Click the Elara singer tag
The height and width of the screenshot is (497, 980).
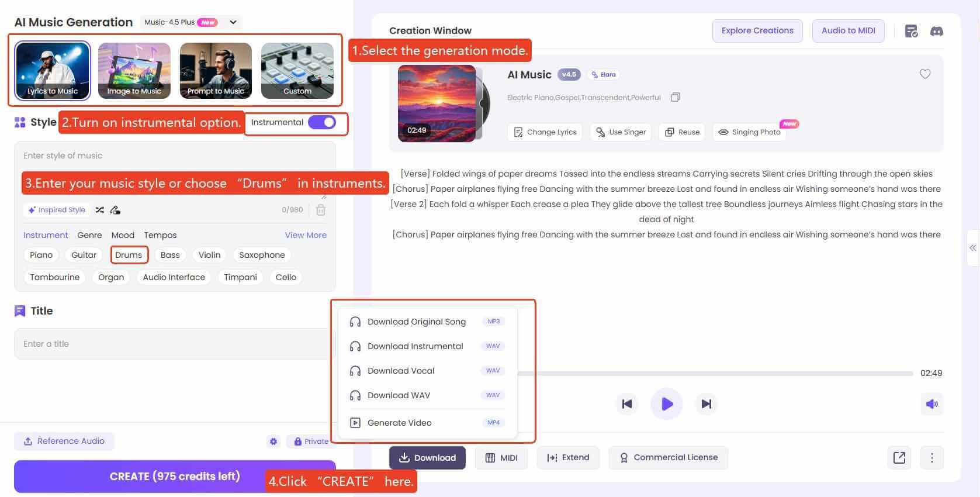pos(604,74)
